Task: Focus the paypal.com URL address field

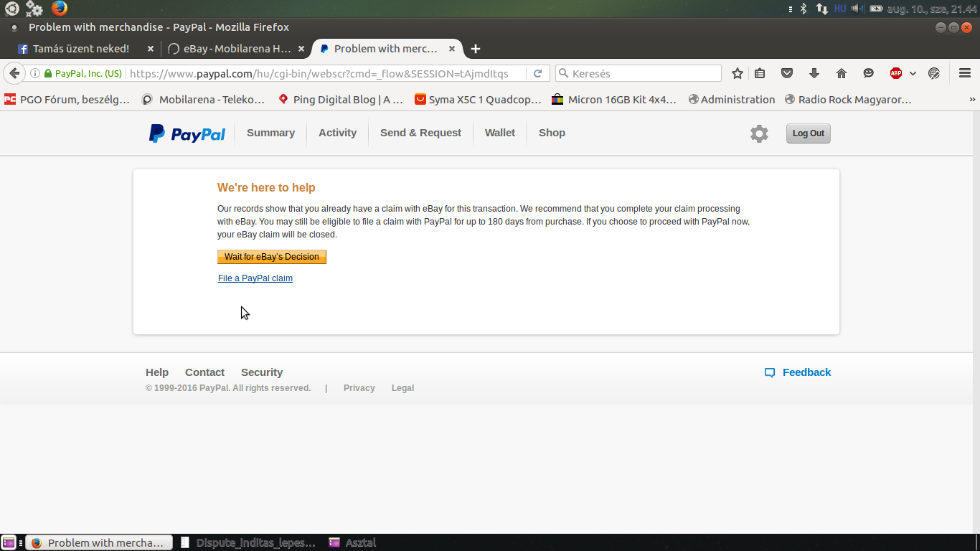Action: pyautogui.click(x=326, y=73)
